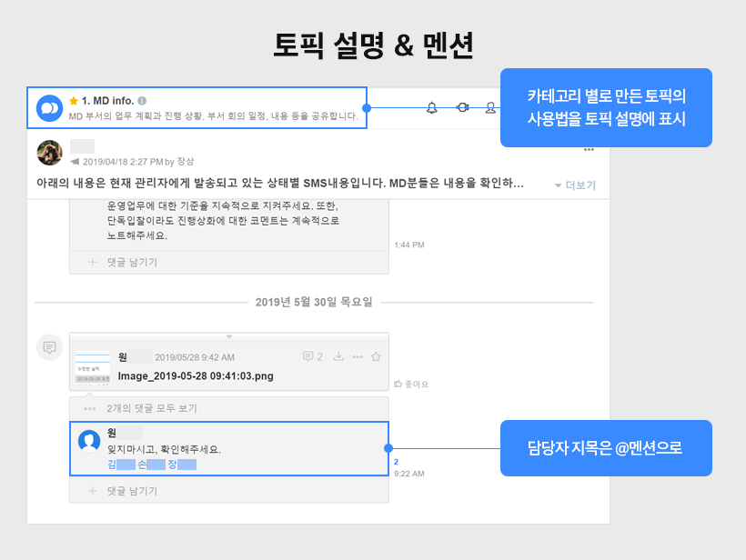Screen dimensions: 746x560
Task: Click lower 댓글 남기기 to add comment
Action: [x=132, y=491]
